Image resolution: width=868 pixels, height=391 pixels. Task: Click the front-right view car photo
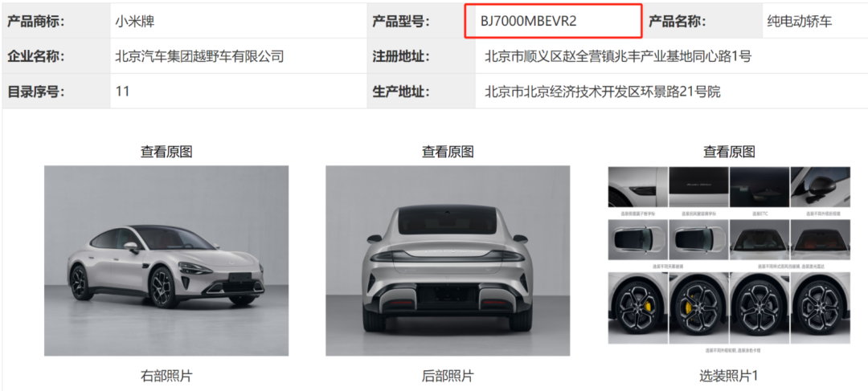pos(166,260)
